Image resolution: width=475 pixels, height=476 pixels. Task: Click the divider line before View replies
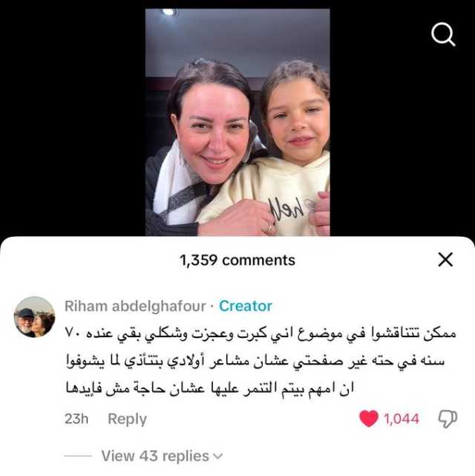tap(78, 456)
